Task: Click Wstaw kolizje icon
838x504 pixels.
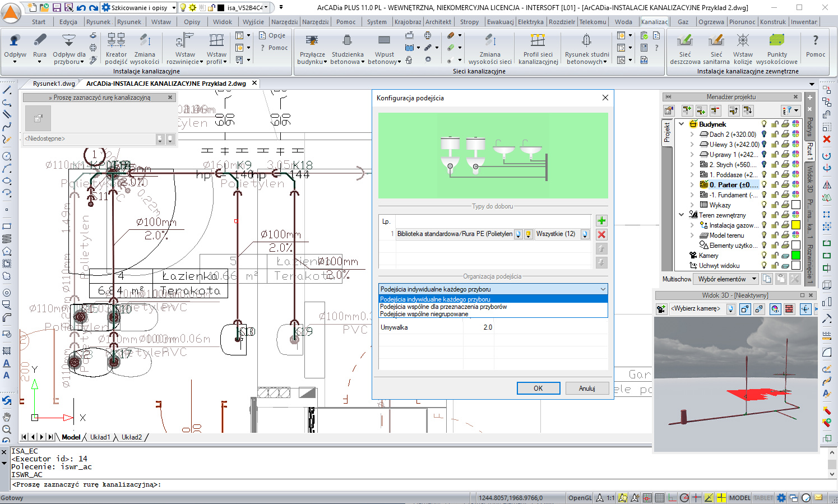Action: [x=743, y=41]
